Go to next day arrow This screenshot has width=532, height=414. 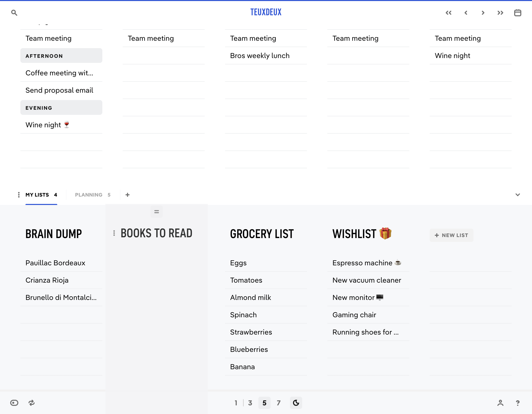click(x=483, y=13)
